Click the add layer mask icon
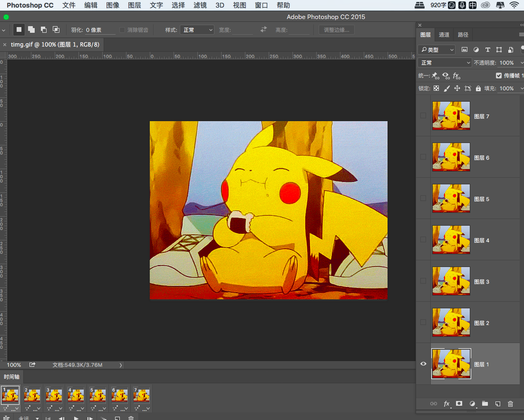This screenshot has width=524, height=420. click(459, 403)
